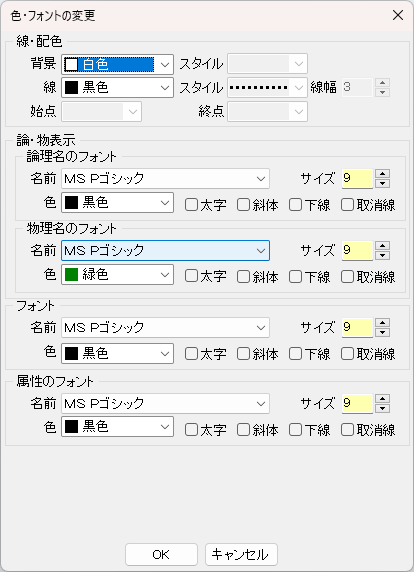
Task: Enable 斜体 for 論理名のフォント
Action: (x=258, y=205)
